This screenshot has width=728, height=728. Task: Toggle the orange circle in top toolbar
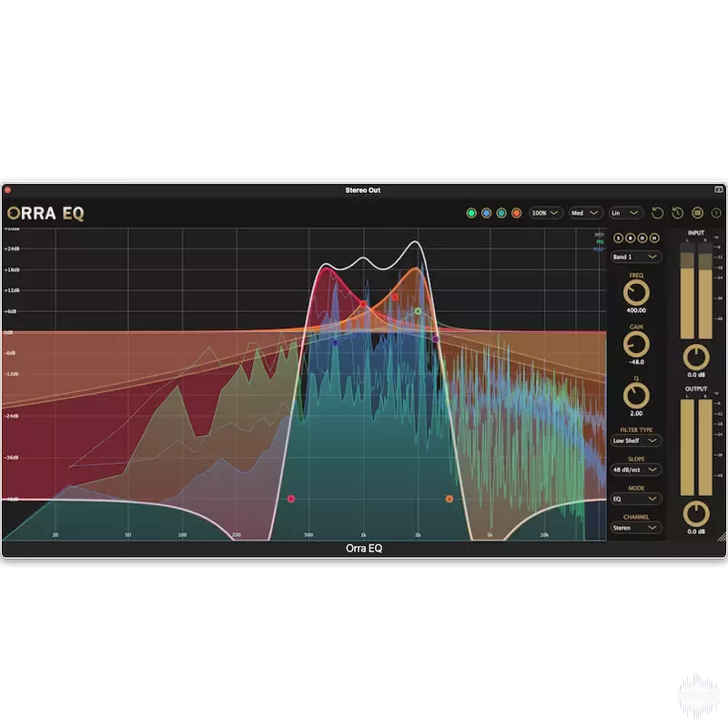click(x=516, y=213)
